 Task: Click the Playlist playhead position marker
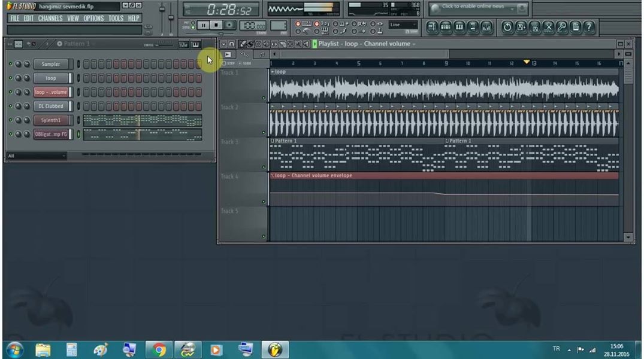tap(527, 62)
